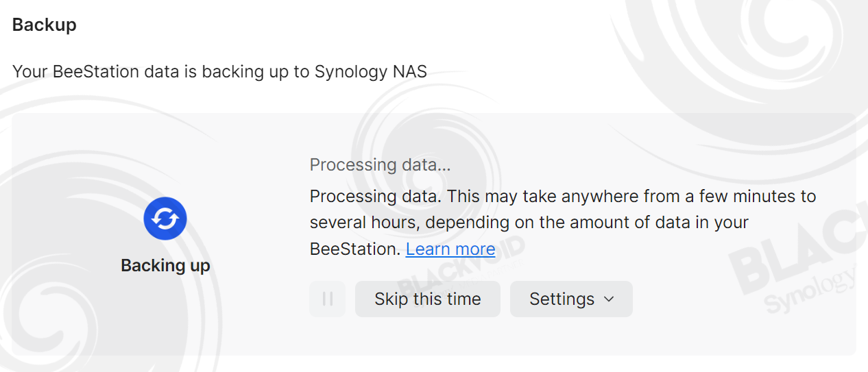
Task: Click the blue circular sync icon
Action: (x=165, y=219)
